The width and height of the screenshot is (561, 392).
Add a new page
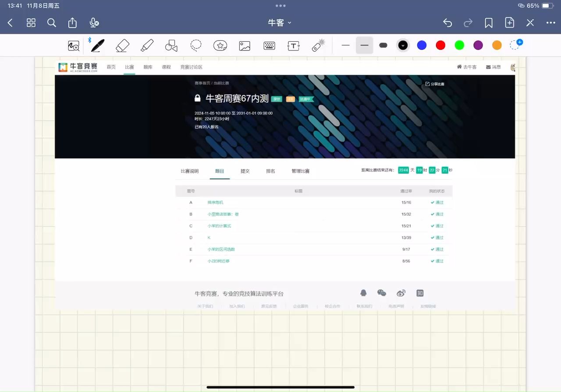[x=509, y=23]
